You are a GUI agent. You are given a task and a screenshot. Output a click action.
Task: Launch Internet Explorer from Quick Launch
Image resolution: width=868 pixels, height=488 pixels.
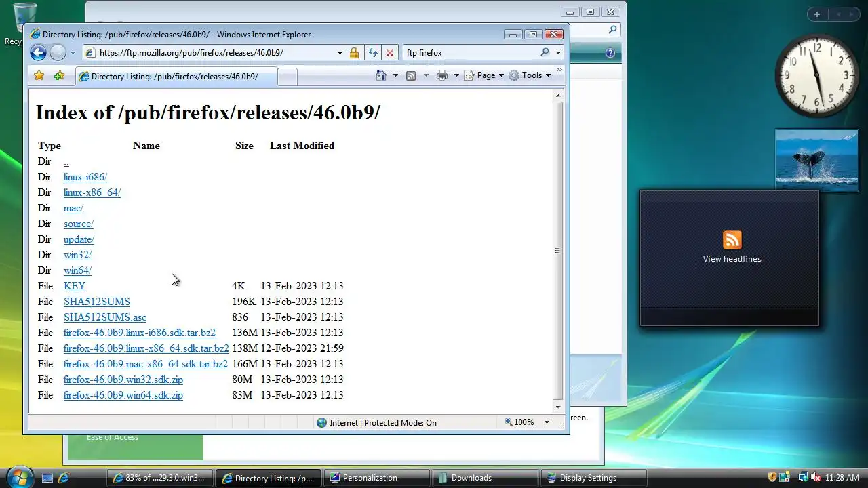pos(63,478)
